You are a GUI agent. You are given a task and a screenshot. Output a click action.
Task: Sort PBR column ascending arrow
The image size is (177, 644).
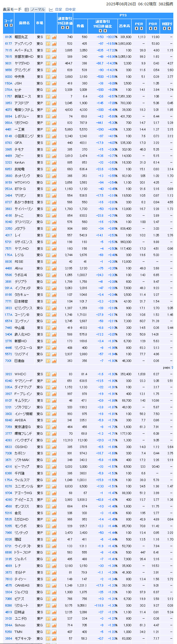[150, 28]
